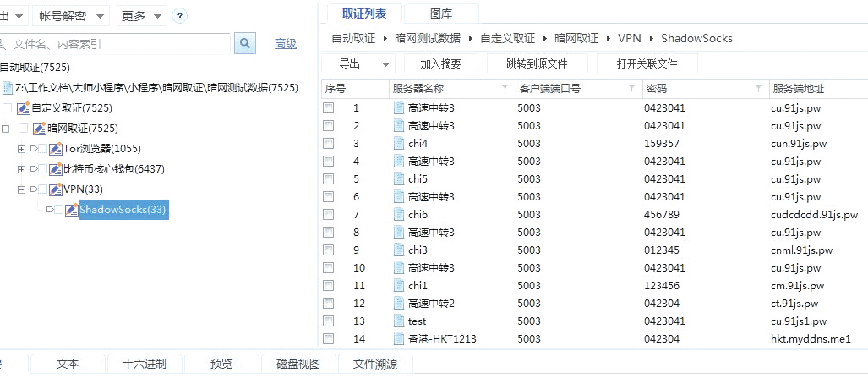Collapse the VPN tree node
The height and width of the screenshot is (384, 868).
22,189
